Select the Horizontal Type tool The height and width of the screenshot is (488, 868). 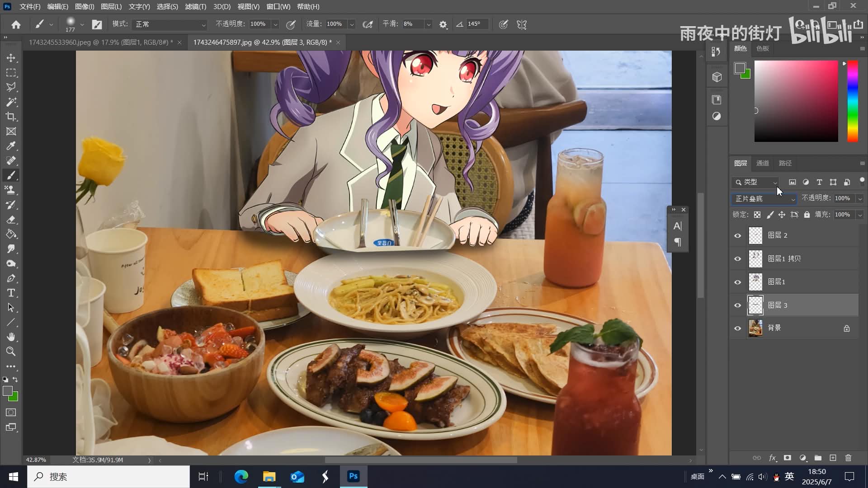pyautogui.click(x=11, y=293)
